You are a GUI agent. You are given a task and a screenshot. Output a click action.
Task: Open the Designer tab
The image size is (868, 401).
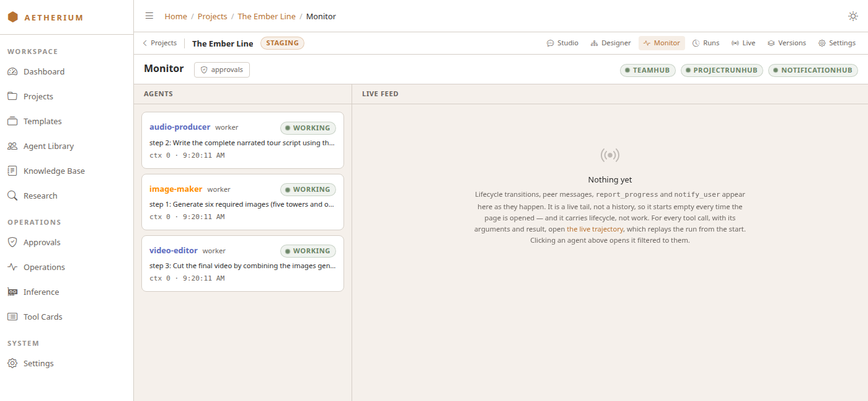611,43
